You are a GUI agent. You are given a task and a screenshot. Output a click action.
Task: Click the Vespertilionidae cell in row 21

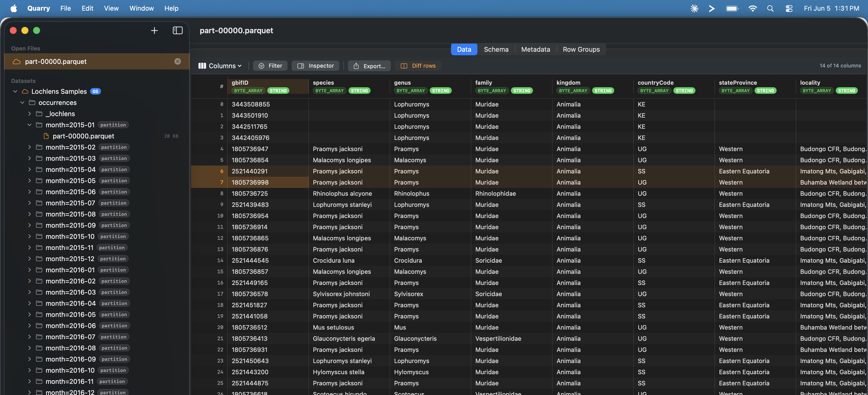tap(511, 338)
